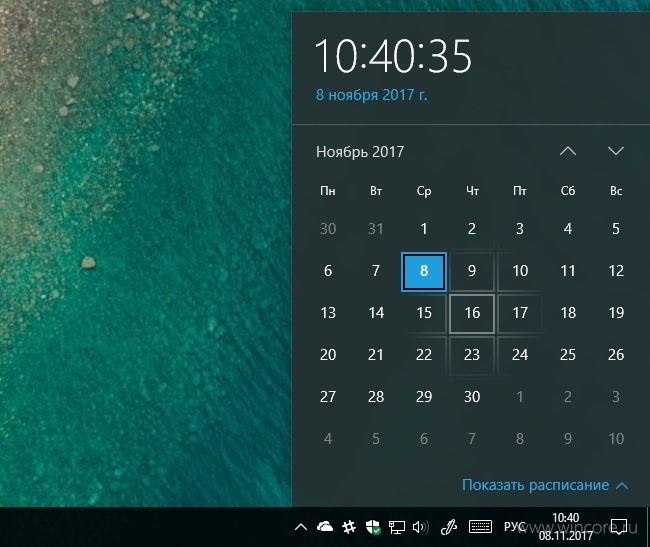
Task: Select November 20 in calendar
Action: (x=328, y=355)
